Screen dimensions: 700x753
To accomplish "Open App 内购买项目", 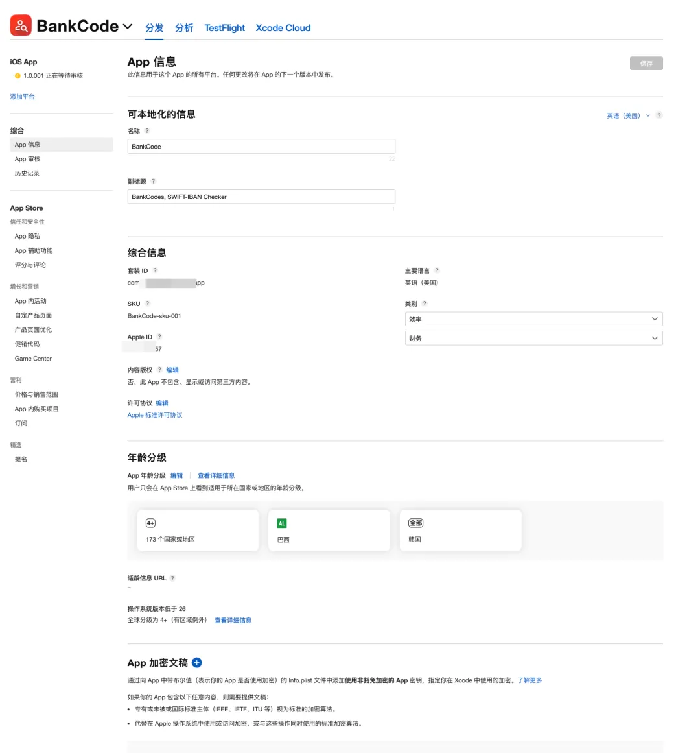I will pos(36,409).
